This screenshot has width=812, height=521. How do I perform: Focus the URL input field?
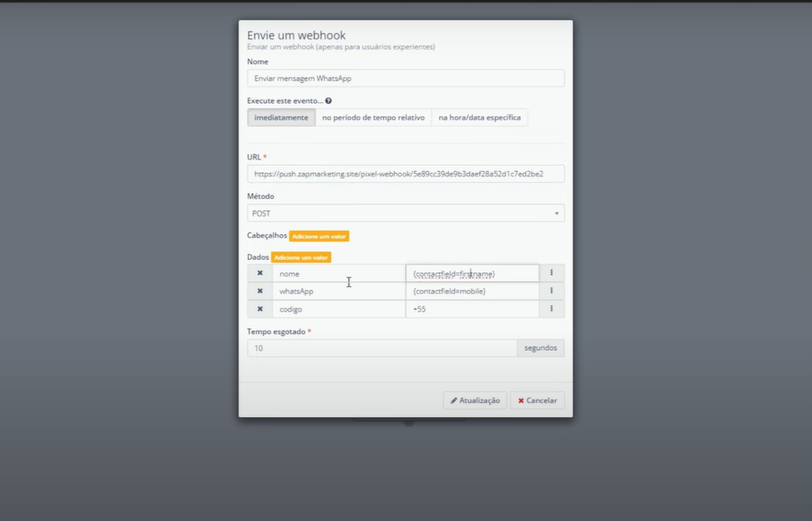pyautogui.click(x=406, y=174)
